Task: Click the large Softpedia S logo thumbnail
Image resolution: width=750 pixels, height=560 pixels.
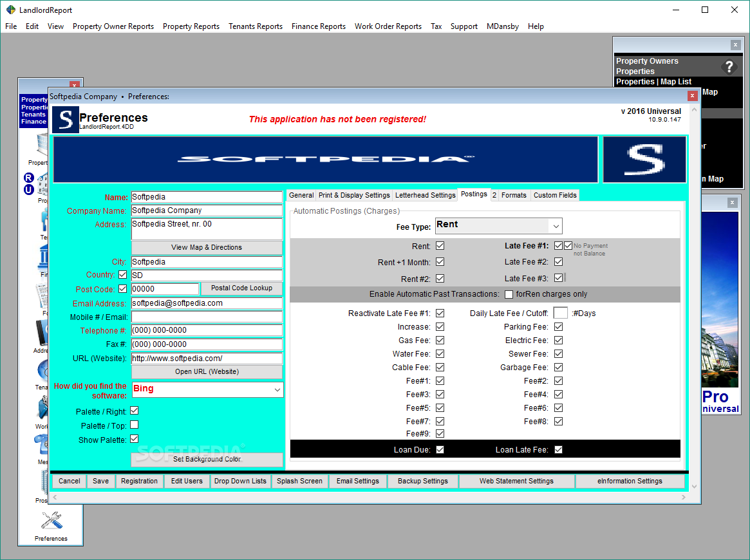Action: click(644, 159)
